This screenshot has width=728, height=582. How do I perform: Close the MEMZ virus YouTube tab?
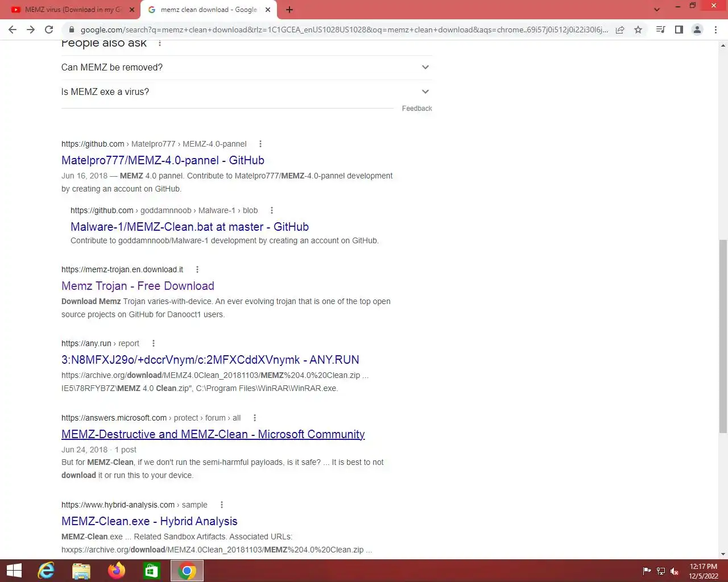tap(132, 10)
